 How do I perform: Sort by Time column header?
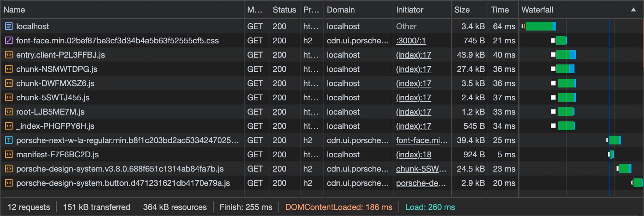tap(500, 10)
